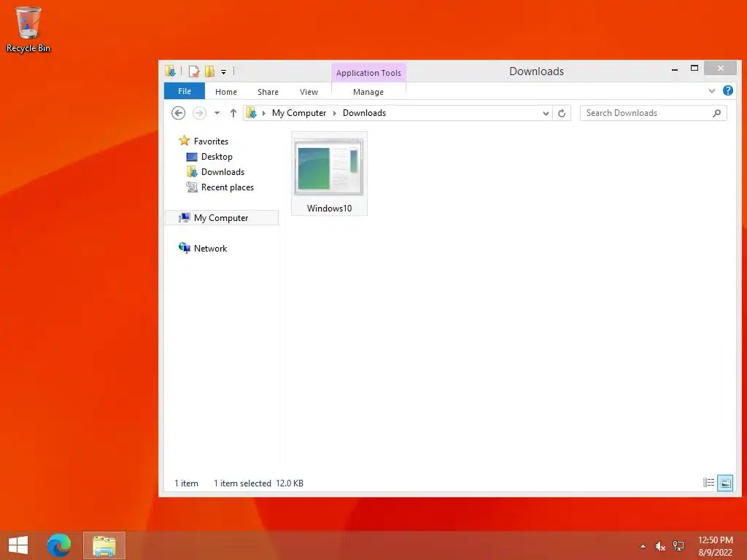Click the Properties quick access icon
The width and height of the screenshot is (747, 560).
[194, 71]
